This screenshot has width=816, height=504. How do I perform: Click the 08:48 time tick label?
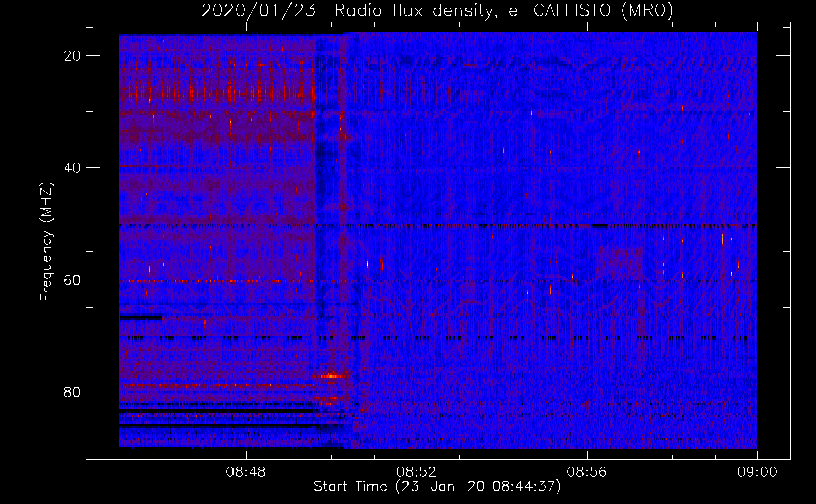point(246,472)
